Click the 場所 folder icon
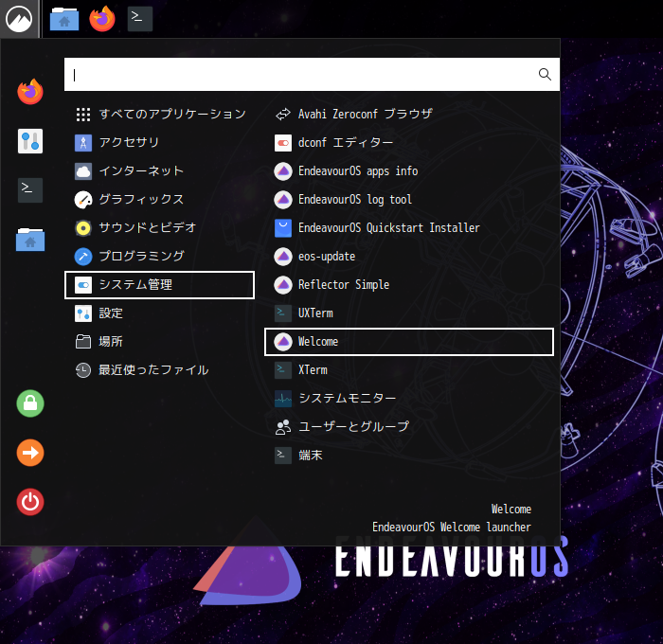The image size is (663, 644). (x=83, y=342)
